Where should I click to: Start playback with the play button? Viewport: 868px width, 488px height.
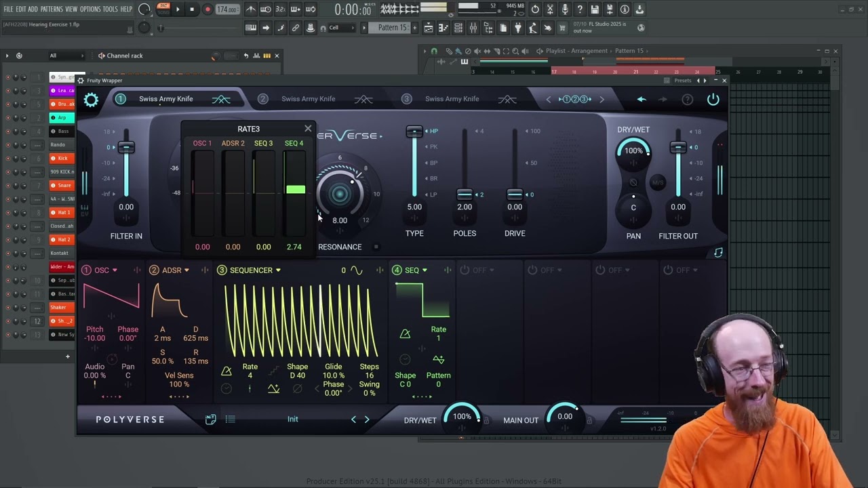tap(178, 9)
